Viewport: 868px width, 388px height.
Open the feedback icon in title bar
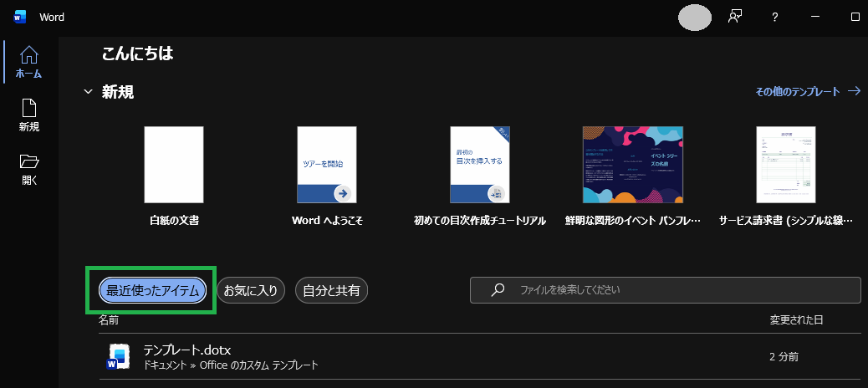tap(734, 17)
